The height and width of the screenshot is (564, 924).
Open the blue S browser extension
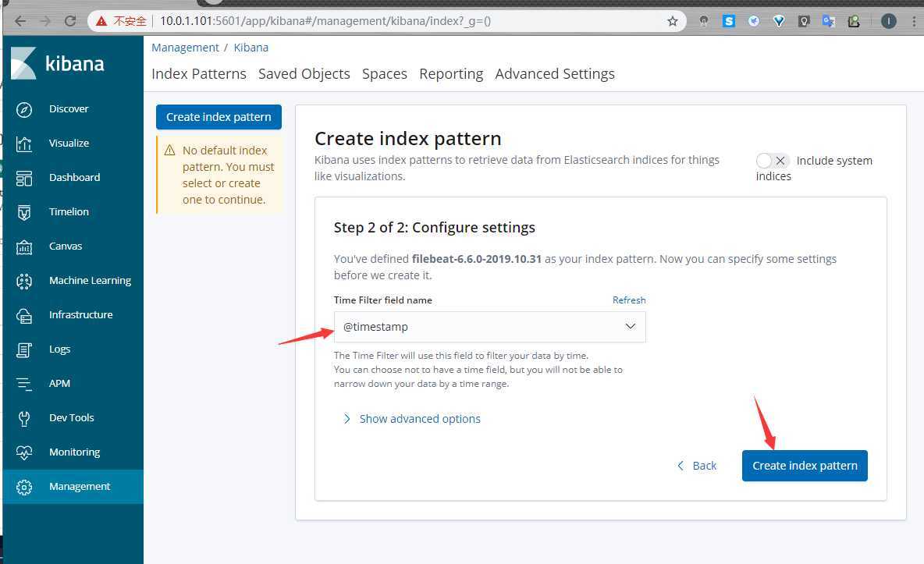[729, 21]
